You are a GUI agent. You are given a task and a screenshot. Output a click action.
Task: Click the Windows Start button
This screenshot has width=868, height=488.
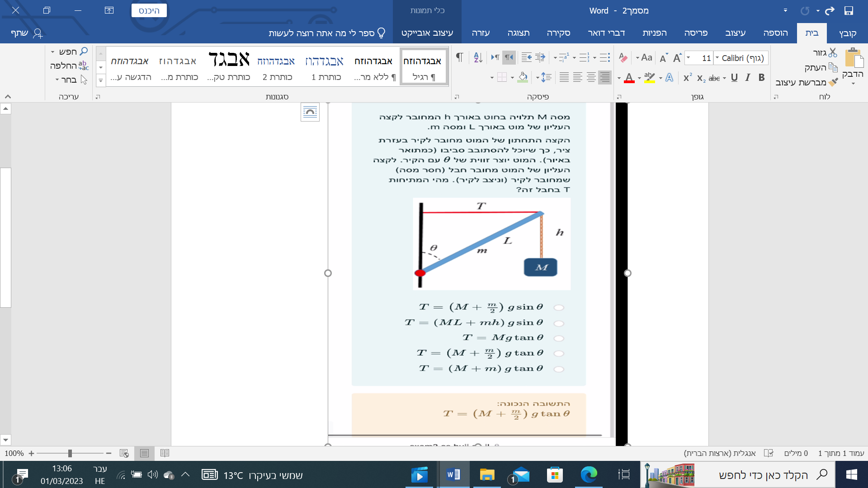pos(851,474)
